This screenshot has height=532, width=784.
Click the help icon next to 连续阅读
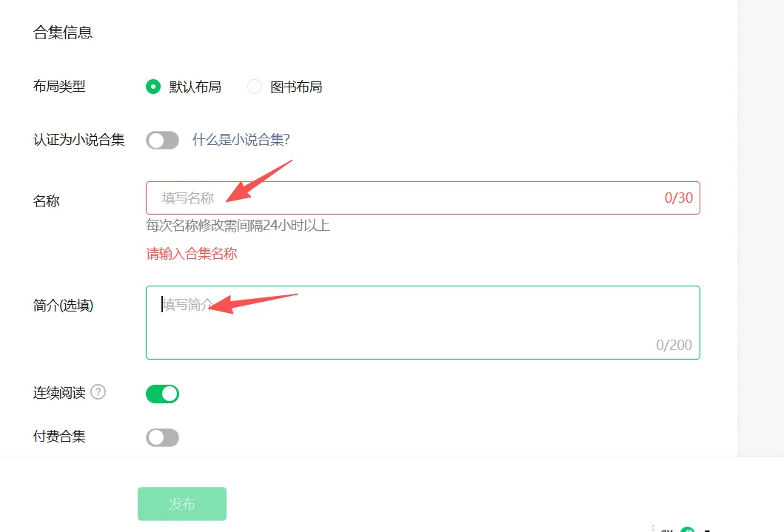coord(98,392)
